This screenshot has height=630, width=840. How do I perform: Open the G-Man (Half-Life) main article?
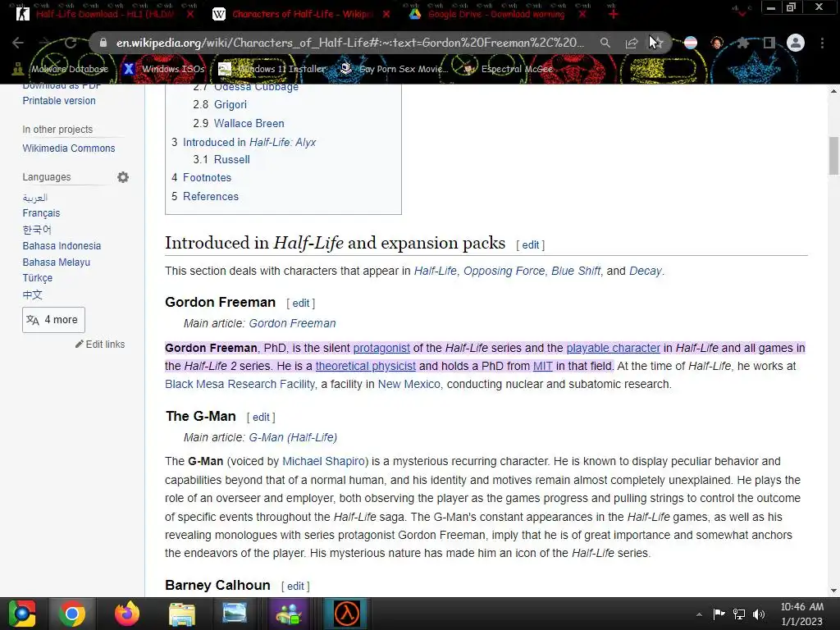[x=293, y=438]
